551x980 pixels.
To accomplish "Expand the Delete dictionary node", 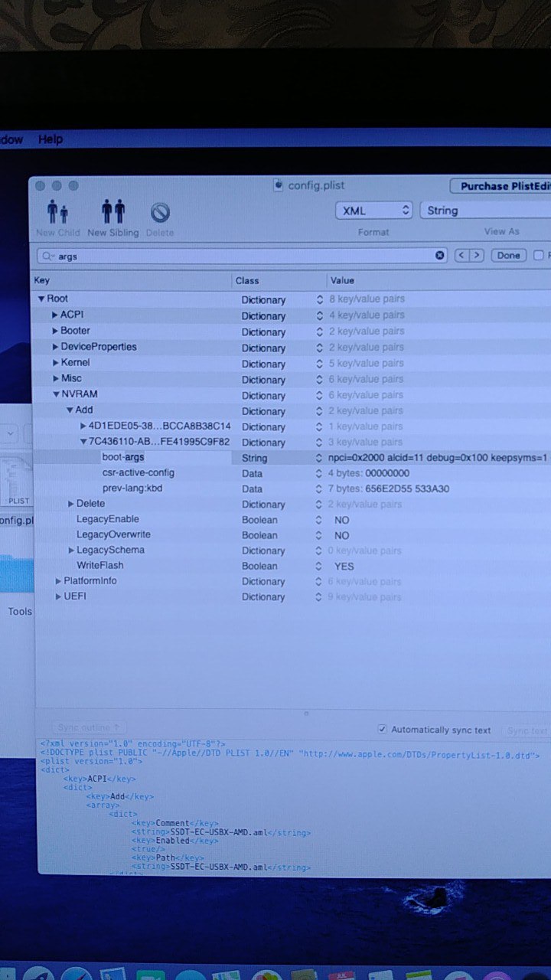I will click(x=70, y=504).
